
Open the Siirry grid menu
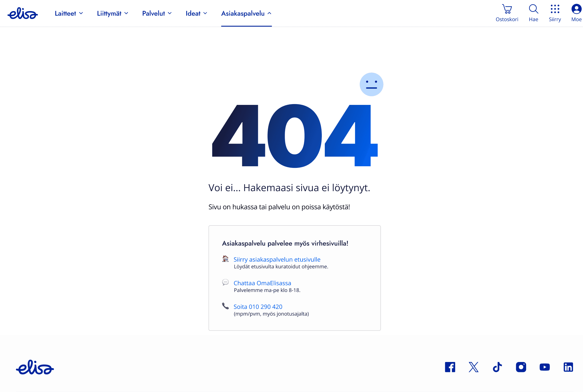[555, 13]
